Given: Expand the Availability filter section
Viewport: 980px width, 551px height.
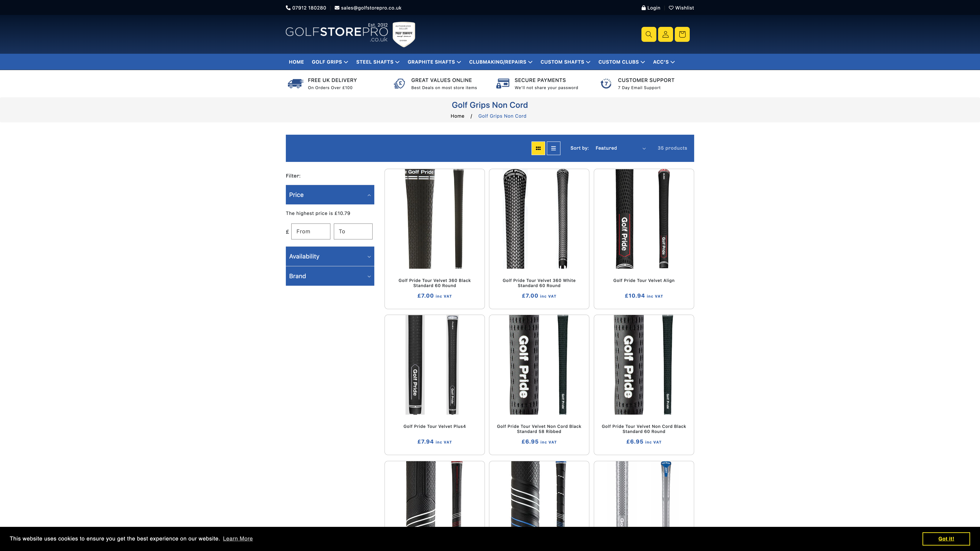Looking at the screenshot, I should tap(330, 256).
